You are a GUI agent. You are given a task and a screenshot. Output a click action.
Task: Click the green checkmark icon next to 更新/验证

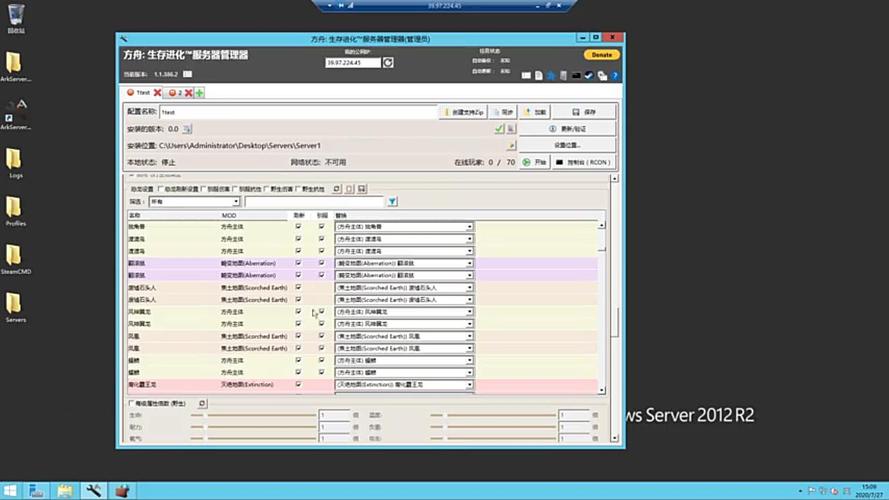click(x=499, y=129)
